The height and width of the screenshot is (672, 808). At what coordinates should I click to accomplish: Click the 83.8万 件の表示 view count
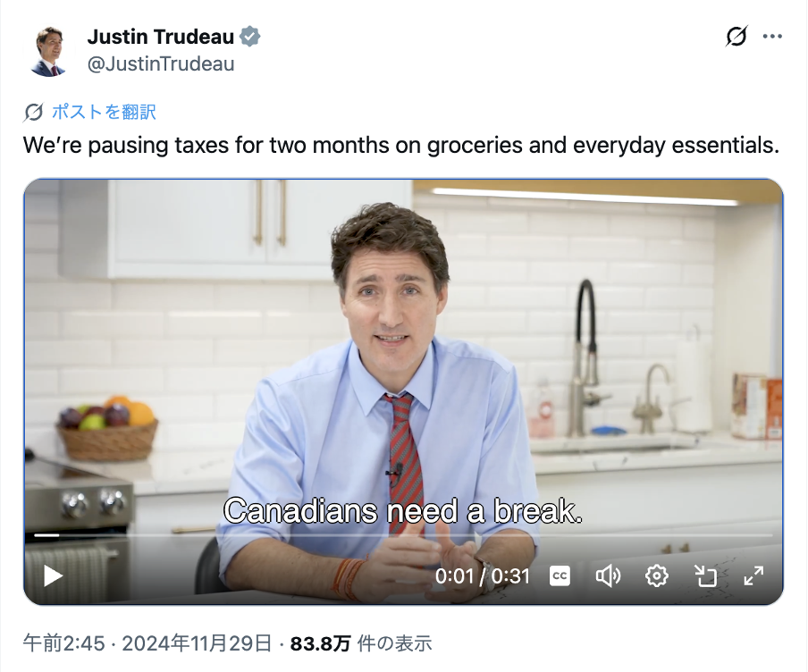361,643
